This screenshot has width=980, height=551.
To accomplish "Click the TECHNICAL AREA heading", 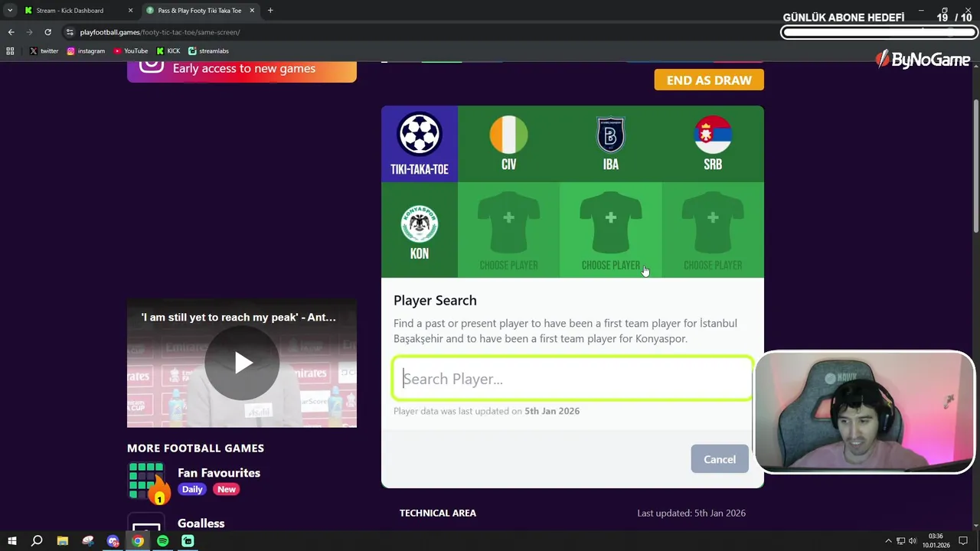I will (438, 513).
